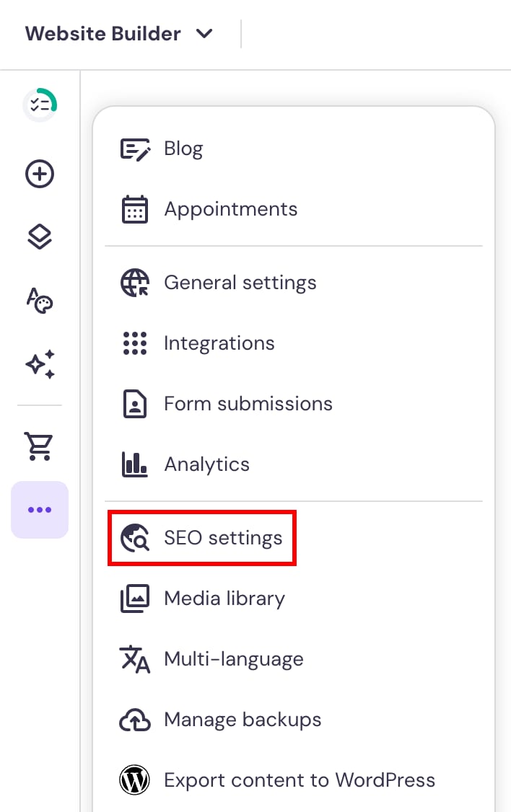
Task: View Form submissions
Action: (x=293, y=404)
